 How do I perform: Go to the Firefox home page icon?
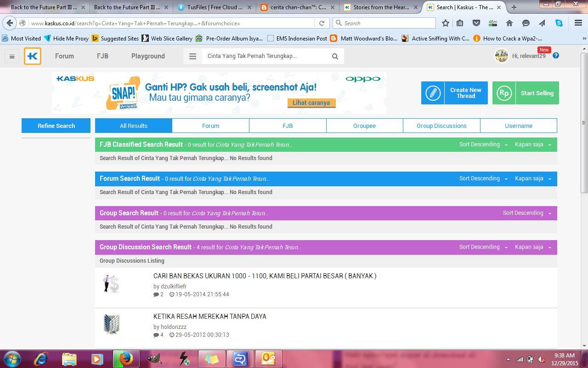point(509,23)
